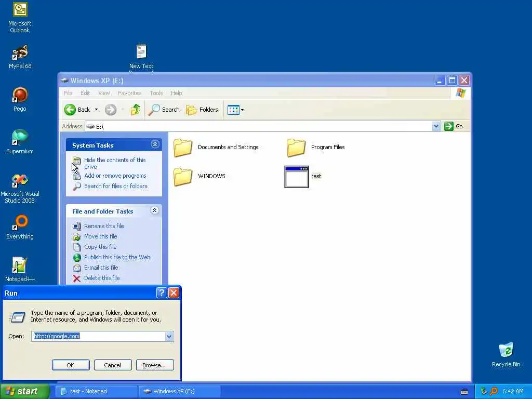Open Microsoft Outlook desktop icon

pos(20,17)
